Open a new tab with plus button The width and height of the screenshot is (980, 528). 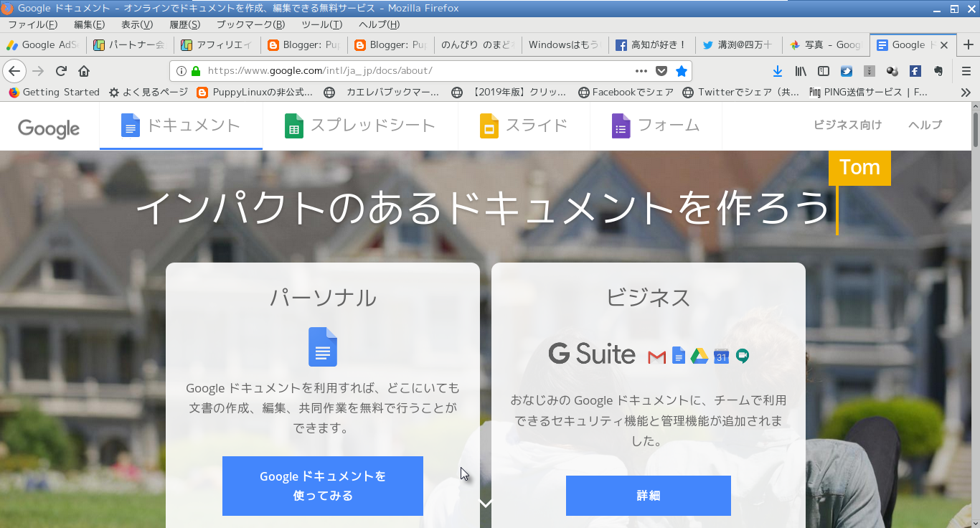969,44
